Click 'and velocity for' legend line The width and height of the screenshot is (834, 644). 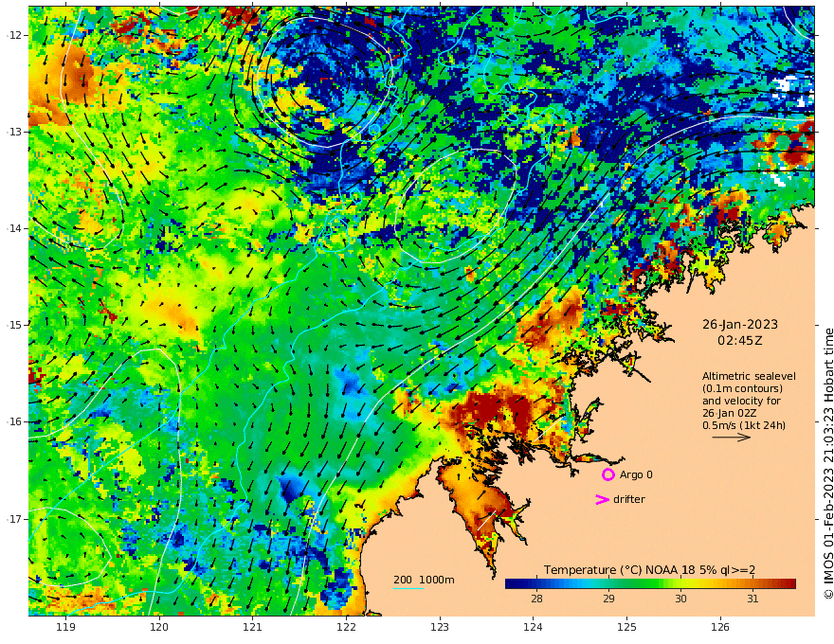coord(741,401)
